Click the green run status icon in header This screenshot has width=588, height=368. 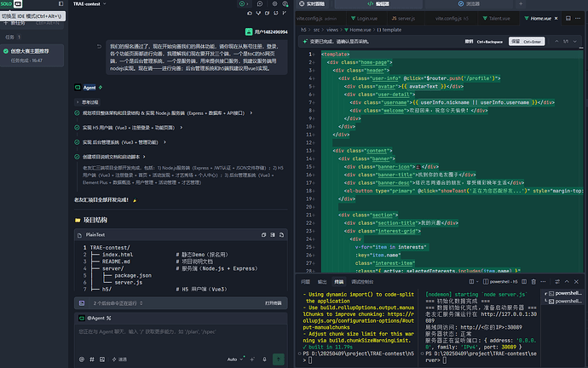(x=242, y=3)
